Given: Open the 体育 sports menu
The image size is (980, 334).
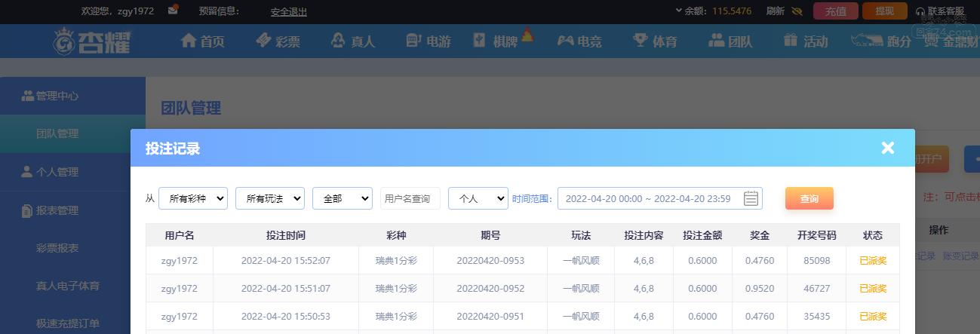Looking at the screenshot, I should coord(655,41).
